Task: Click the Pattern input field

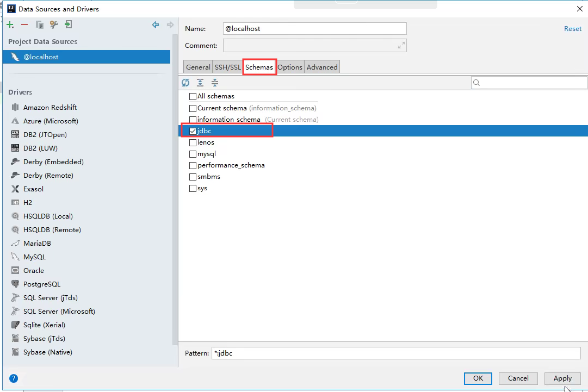Action: pyautogui.click(x=396, y=353)
